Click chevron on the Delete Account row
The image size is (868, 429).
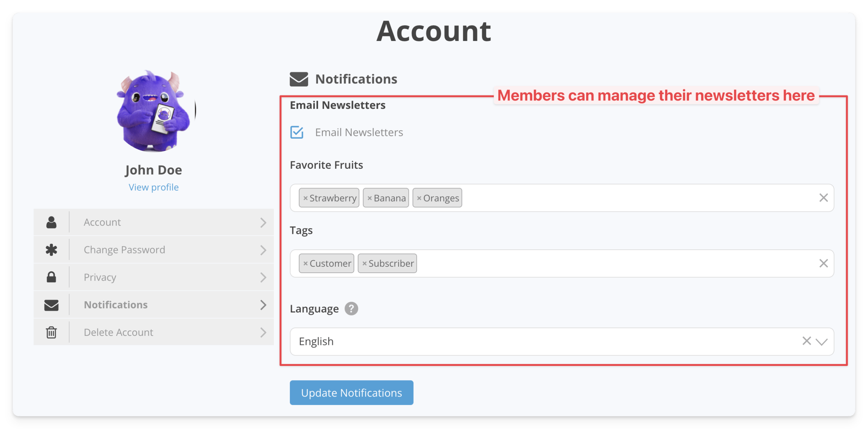pyautogui.click(x=263, y=332)
